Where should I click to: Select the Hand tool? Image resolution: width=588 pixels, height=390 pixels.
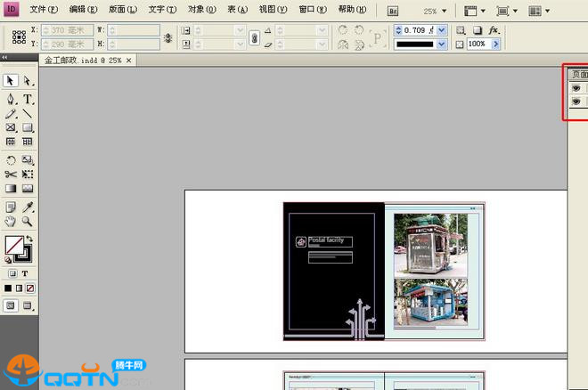click(11, 221)
